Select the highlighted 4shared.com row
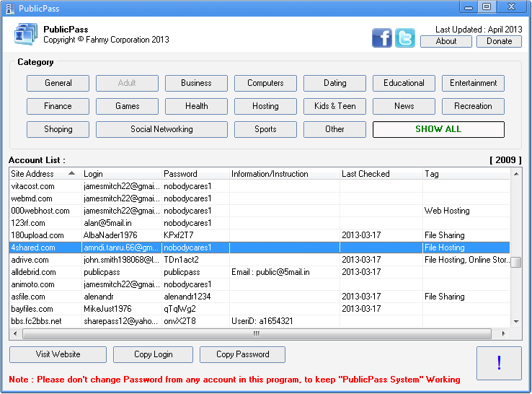532x394 pixels. point(260,248)
